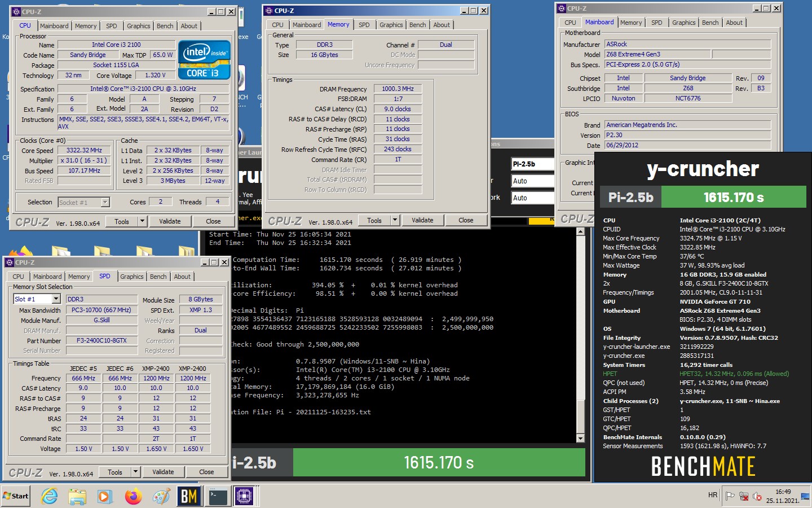Viewport: 812px width, 508px height.
Task: Open the first Auto combo box
Action: click(532, 181)
